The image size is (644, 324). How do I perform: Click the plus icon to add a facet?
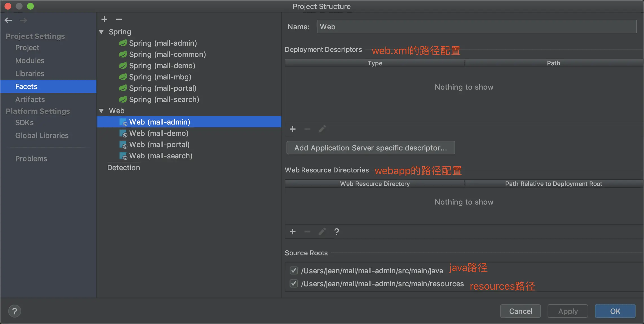[x=104, y=19]
